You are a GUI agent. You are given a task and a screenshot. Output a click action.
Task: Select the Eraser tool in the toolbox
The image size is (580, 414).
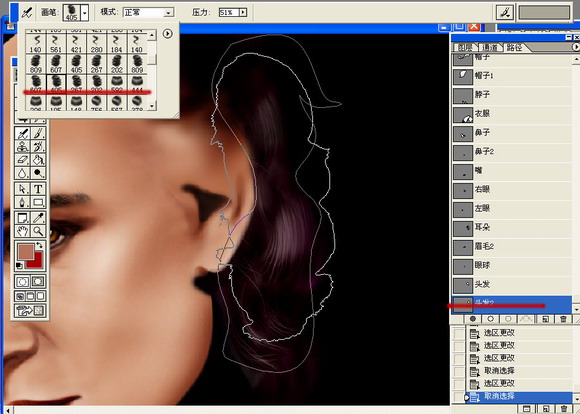coord(23,160)
